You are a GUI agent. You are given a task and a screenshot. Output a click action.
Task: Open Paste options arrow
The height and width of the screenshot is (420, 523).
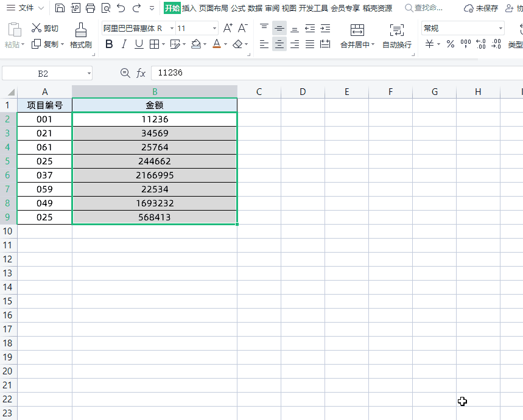tap(23, 44)
